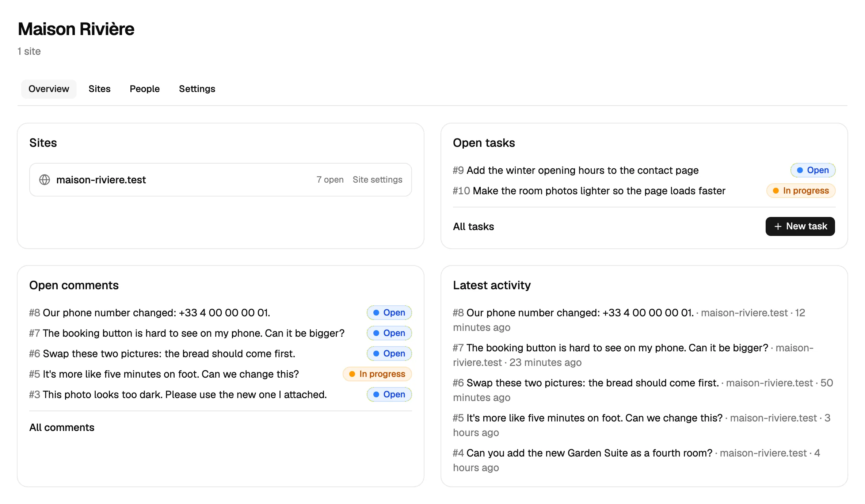Click the Open badge on comment #6
The height and width of the screenshot is (504, 865).
click(389, 354)
